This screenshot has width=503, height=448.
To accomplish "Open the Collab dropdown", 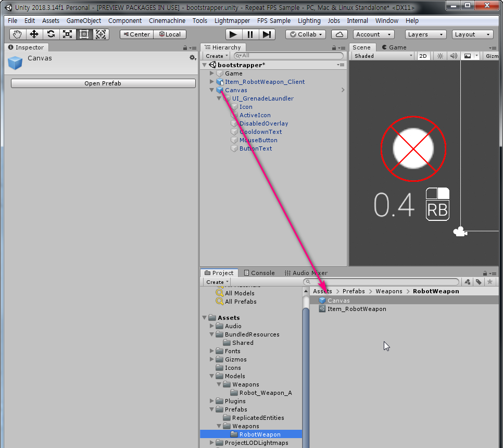I will [x=306, y=34].
